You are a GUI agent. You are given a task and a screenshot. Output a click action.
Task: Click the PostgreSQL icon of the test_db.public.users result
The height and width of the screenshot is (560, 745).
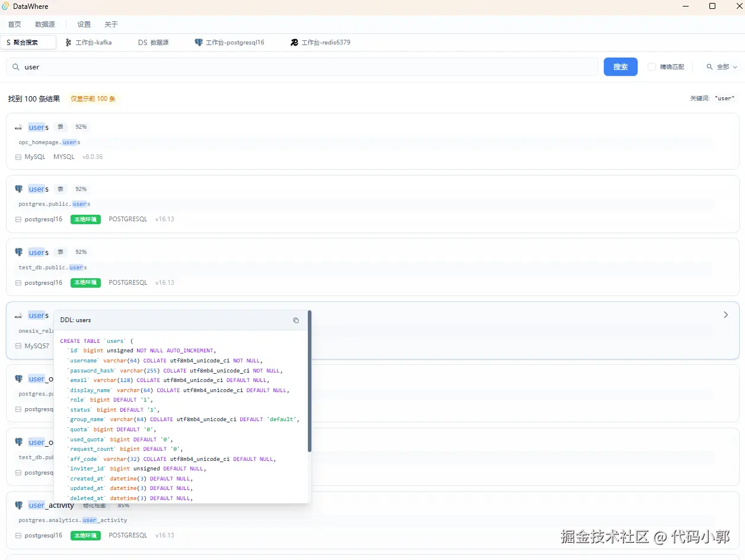(x=19, y=252)
